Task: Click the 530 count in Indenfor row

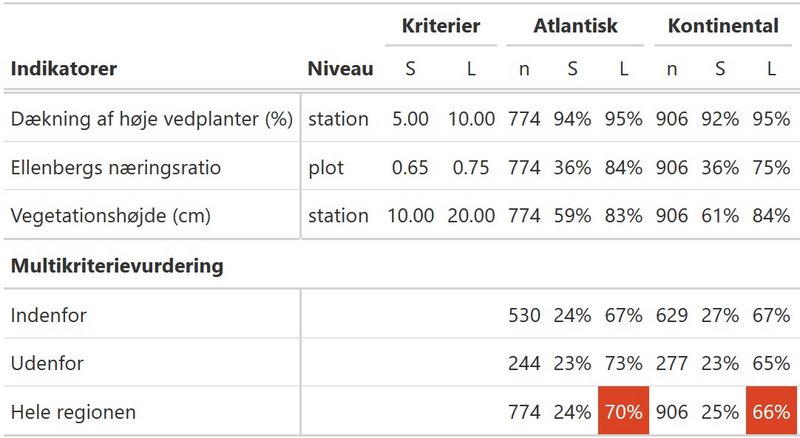Action: click(524, 315)
